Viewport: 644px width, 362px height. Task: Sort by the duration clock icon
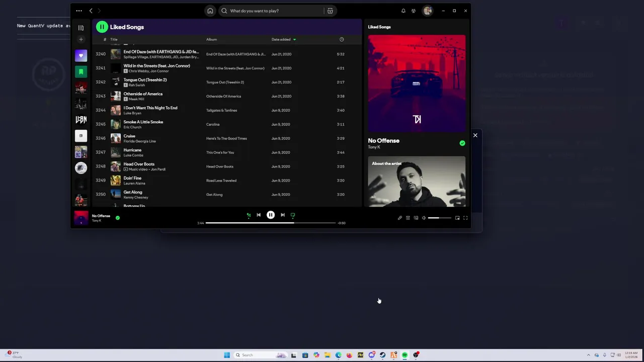click(x=342, y=39)
